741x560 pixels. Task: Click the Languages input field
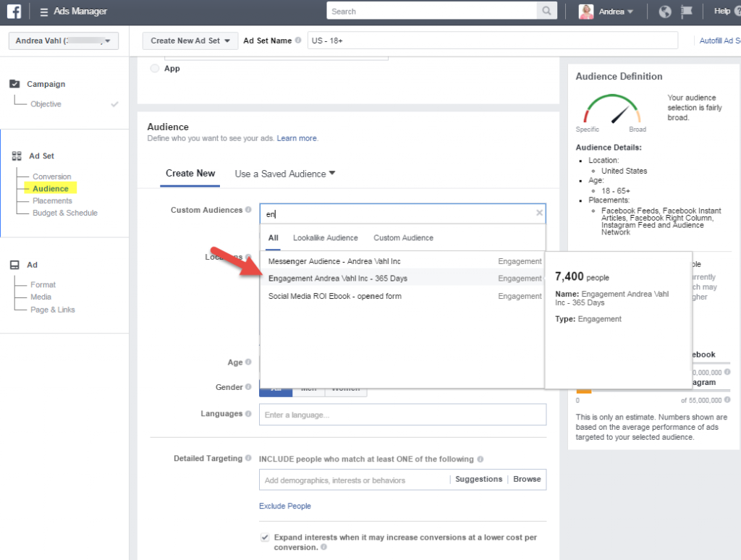pos(402,415)
